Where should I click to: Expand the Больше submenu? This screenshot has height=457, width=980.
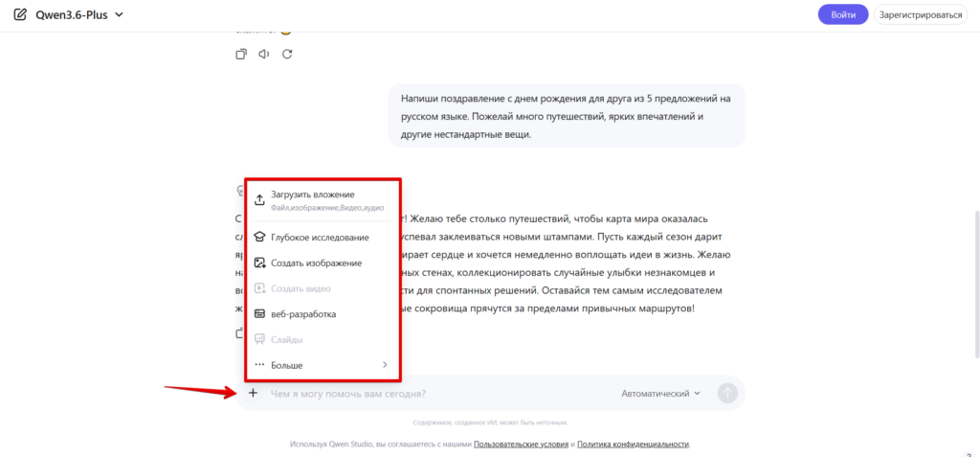tap(323, 365)
